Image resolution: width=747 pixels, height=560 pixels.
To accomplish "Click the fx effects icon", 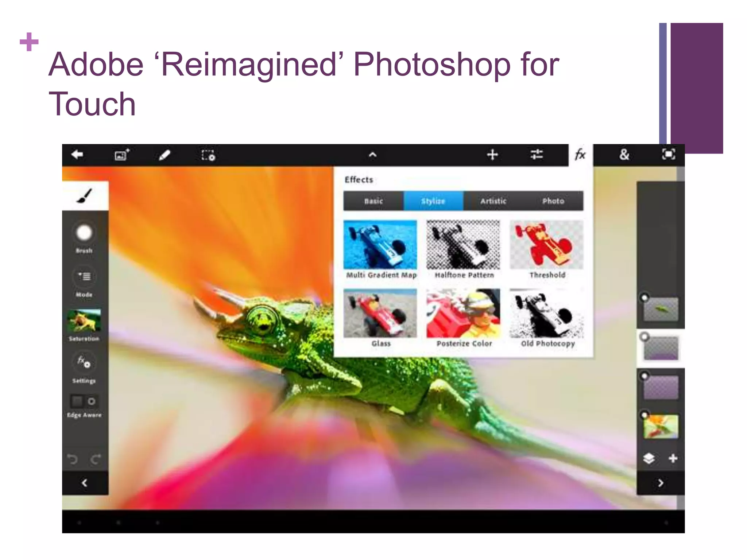I will click(x=580, y=155).
